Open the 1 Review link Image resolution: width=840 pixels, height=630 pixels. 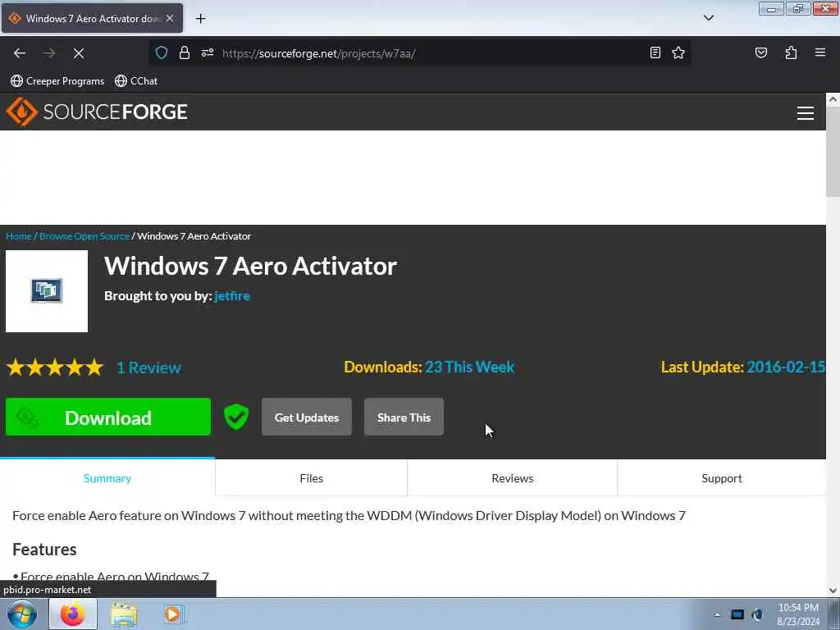point(149,367)
